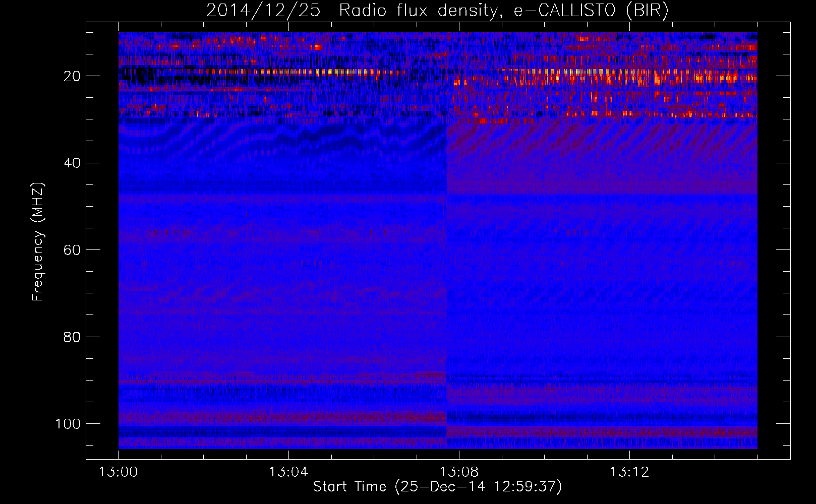This screenshot has width=816, height=504.
Task: Click the '13:00' time tick label
Action: tap(118, 472)
